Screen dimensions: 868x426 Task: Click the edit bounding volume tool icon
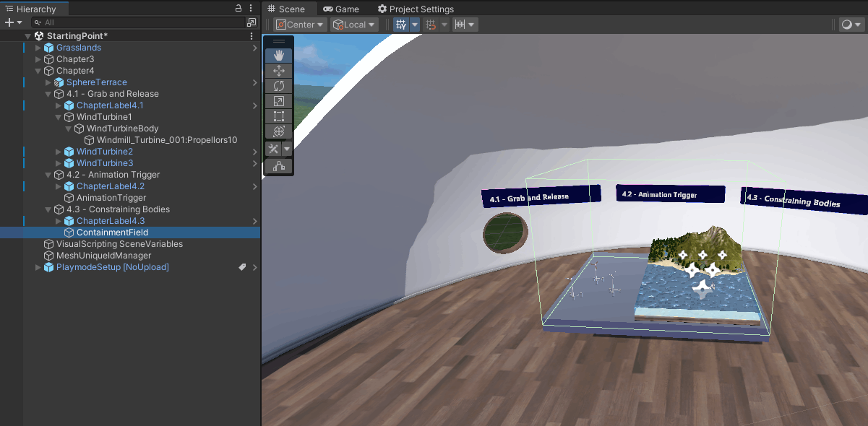(278, 167)
